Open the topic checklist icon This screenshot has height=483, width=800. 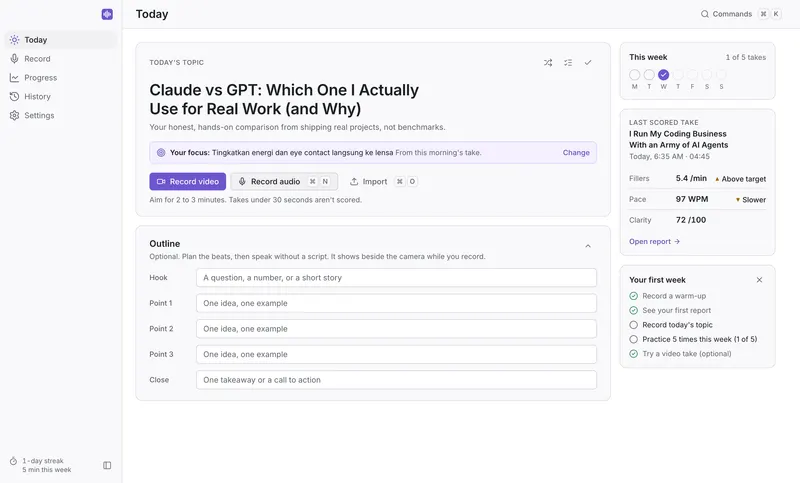click(x=568, y=63)
